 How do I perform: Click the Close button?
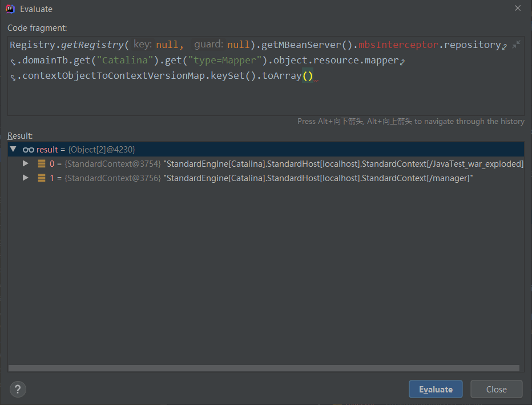click(x=496, y=389)
